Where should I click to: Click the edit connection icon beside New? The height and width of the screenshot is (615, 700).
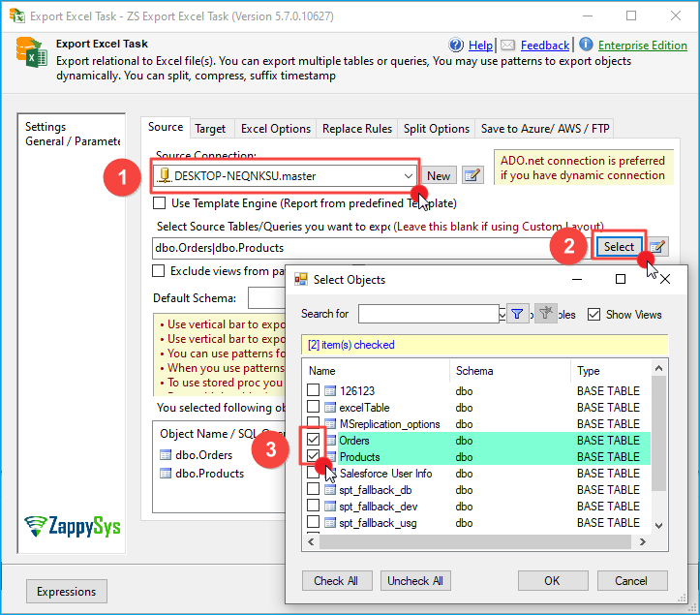(472, 175)
